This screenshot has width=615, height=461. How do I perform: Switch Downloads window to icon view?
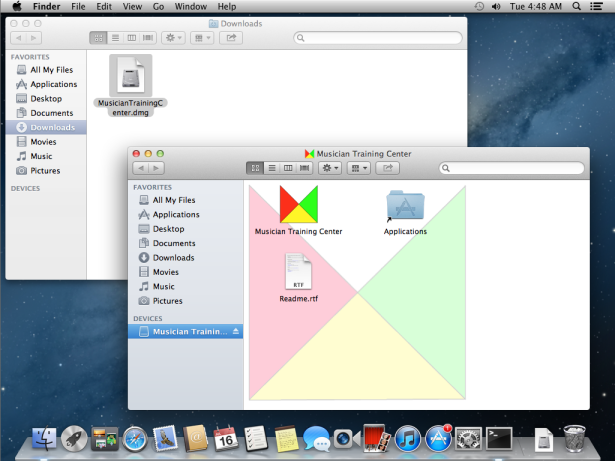pos(98,38)
